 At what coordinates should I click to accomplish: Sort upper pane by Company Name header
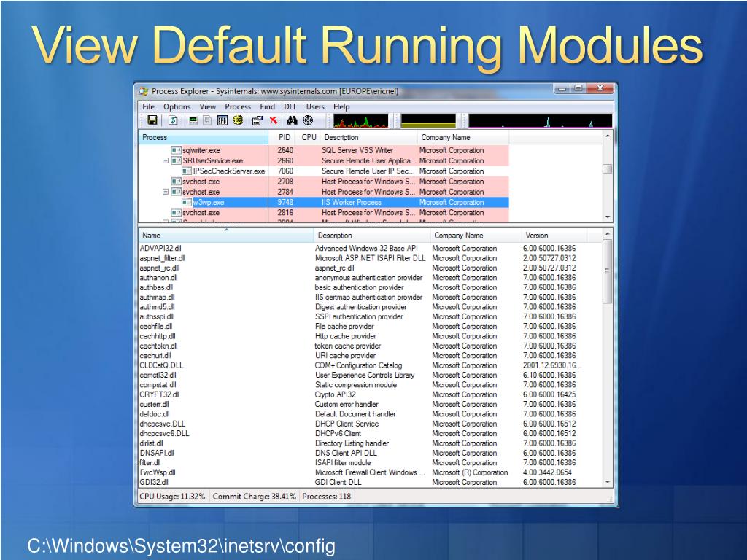[x=463, y=137]
